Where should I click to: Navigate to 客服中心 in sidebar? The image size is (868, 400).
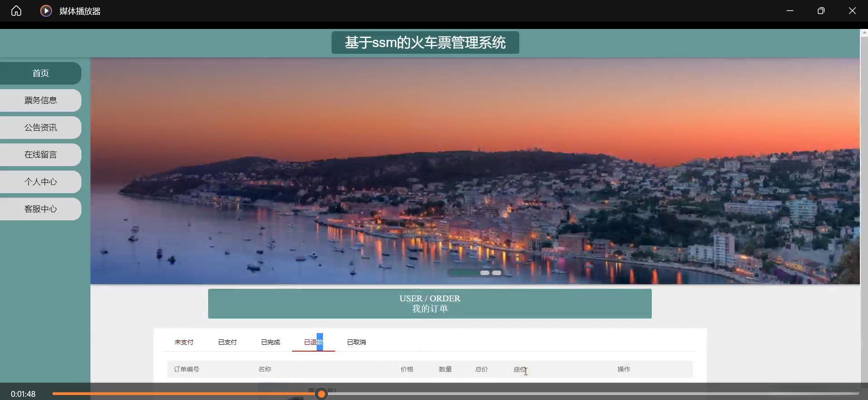coord(41,209)
